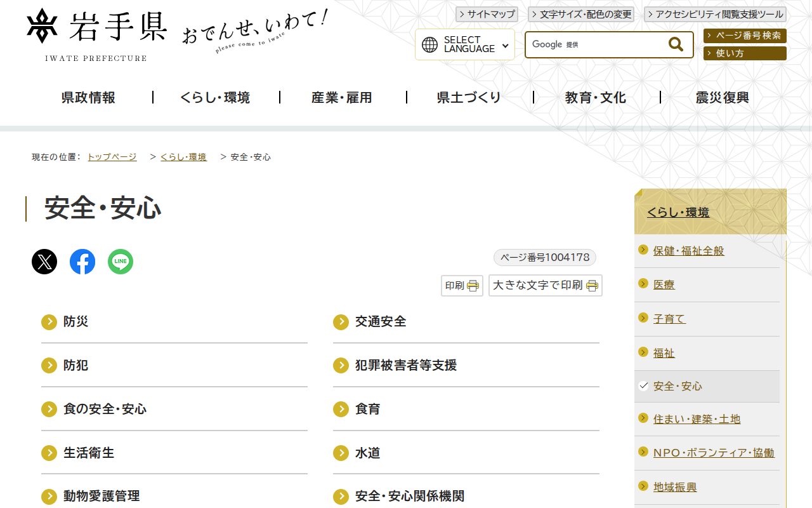Screen dimensions: 812x508
Task: Open 保健・福祉全般 sidebar link
Action: point(689,251)
